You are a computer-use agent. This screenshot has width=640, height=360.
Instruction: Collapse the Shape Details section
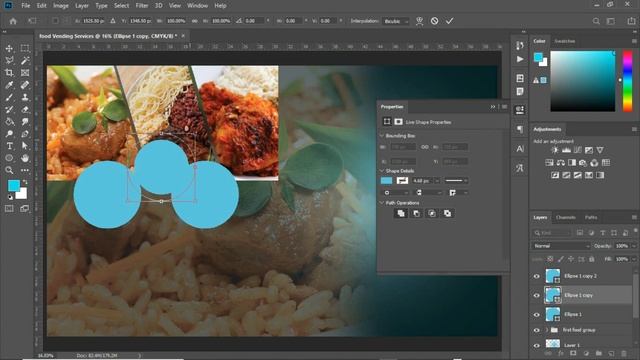coord(382,171)
